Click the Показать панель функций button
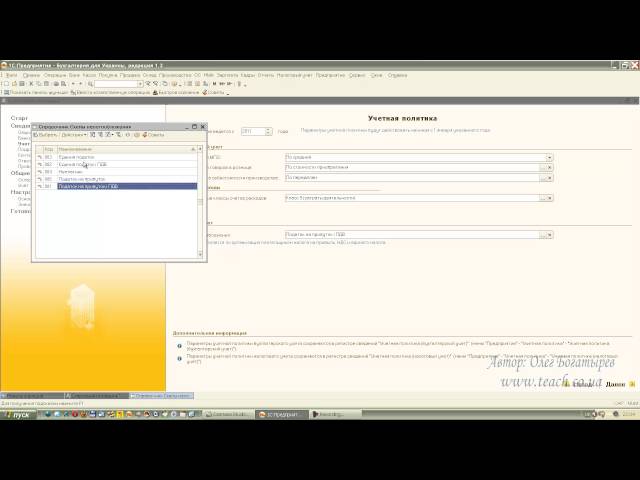Viewport: 640px width, 480px height. point(36,93)
